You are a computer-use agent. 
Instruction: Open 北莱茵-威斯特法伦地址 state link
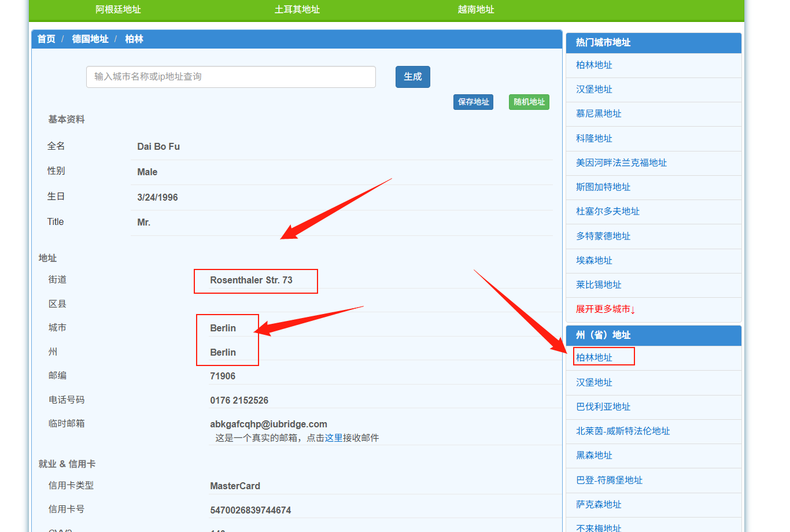click(623, 431)
